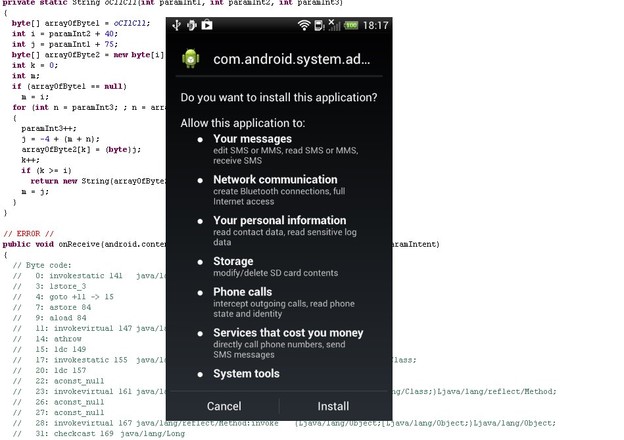Tap the USB connection status icon
The width and height of the screenshot is (624, 440).
coord(177,25)
